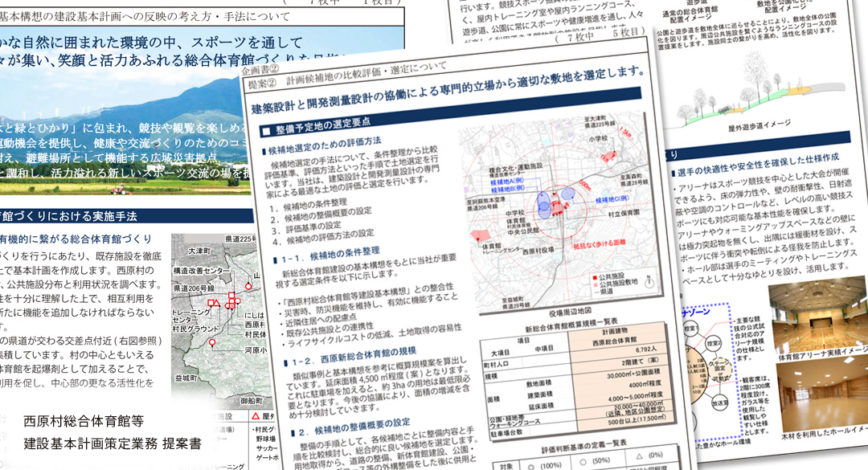Click list item '4. 候補地の評価方法の設定'
Image resolution: width=868 pixels, height=470 pixels.
(x=323, y=238)
